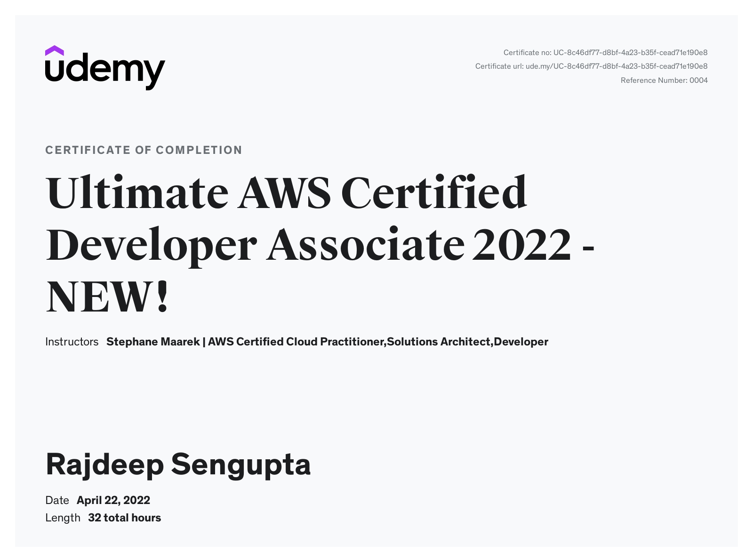Click the Udemy logo

click(x=105, y=68)
